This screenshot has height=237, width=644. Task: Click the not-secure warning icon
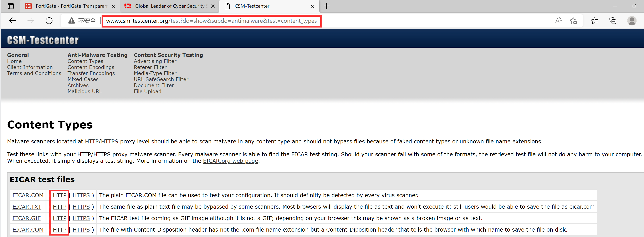point(72,21)
